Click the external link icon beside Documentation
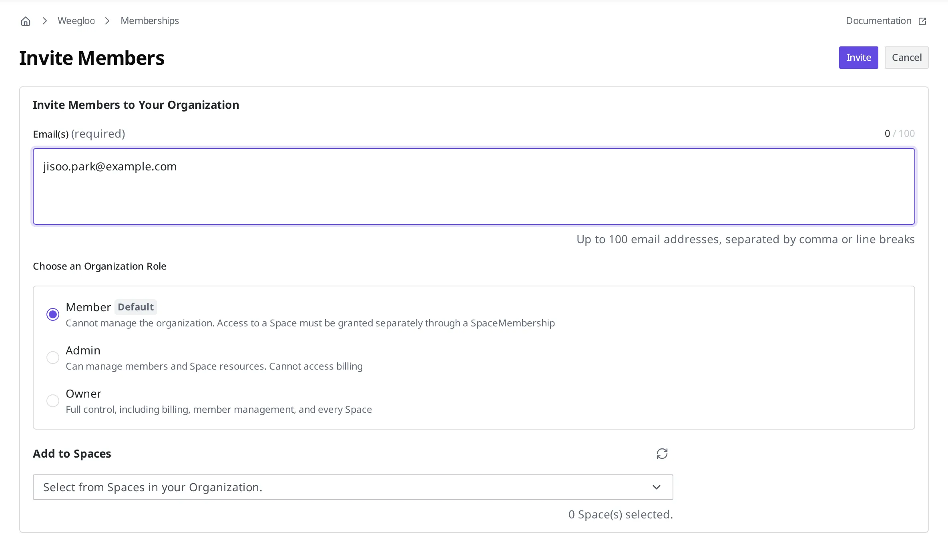Image resolution: width=948 pixels, height=560 pixels. pos(922,21)
